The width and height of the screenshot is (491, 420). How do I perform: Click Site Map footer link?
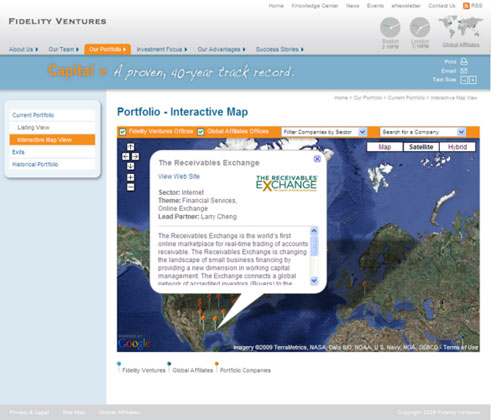(74, 412)
